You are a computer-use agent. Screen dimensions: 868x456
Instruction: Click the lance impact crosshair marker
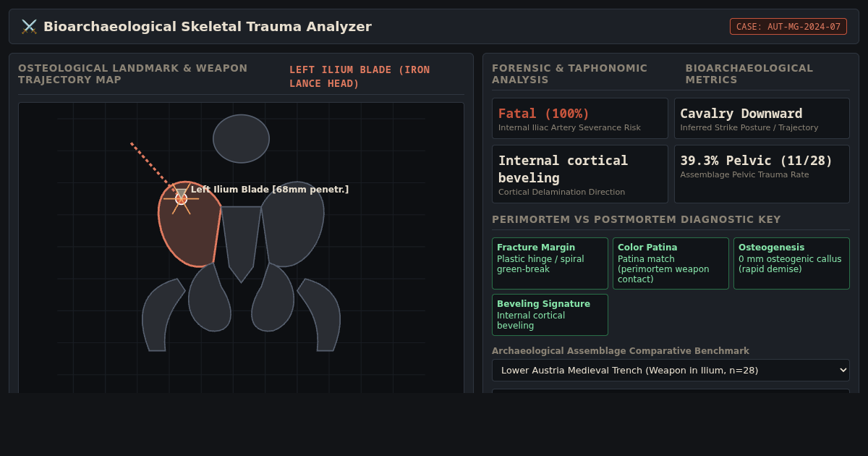coord(181,198)
